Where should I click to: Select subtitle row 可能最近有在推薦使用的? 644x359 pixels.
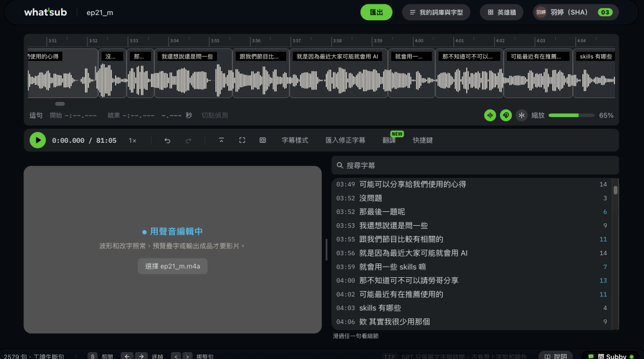(x=472, y=294)
